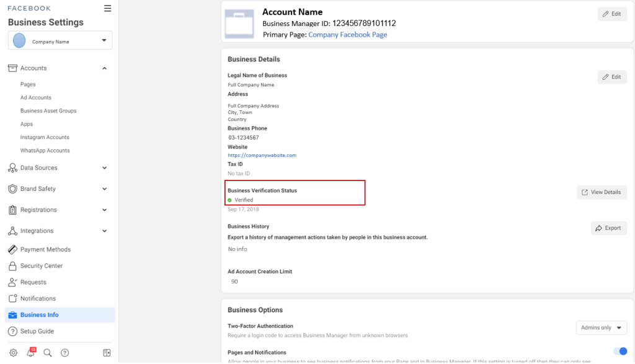The height and width of the screenshot is (364, 635).
Task: Open settings gear in bottom bar
Action: click(x=14, y=353)
